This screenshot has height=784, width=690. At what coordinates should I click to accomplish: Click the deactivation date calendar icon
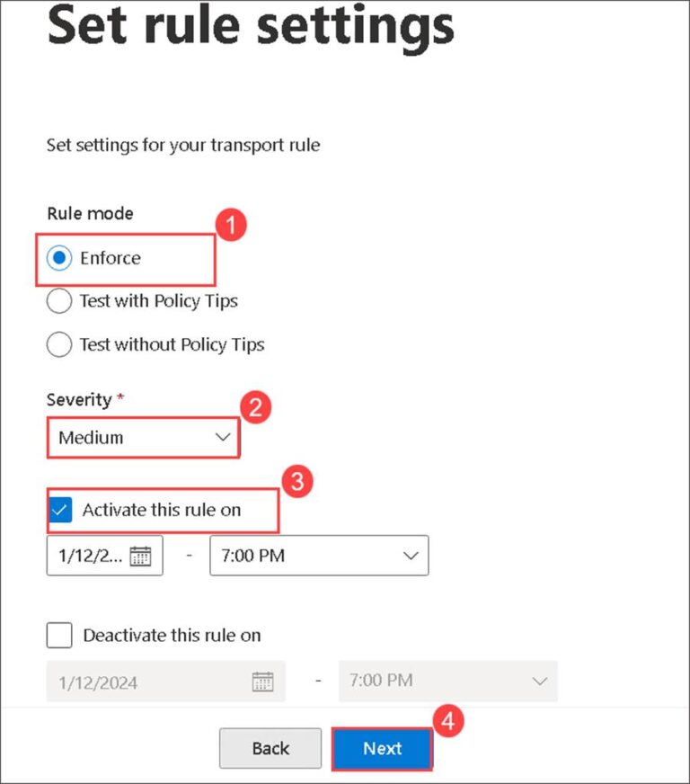[x=261, y=681]
